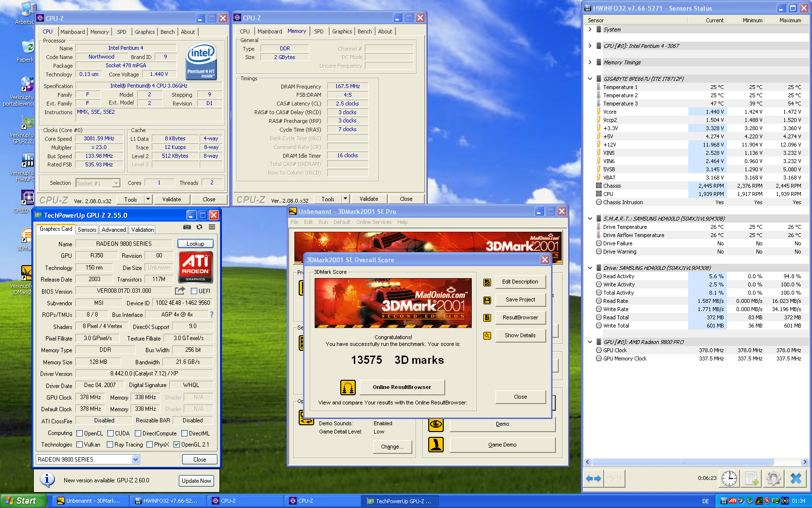Click GPU-Z screenshot camera icon

click(x=187, y=227)
